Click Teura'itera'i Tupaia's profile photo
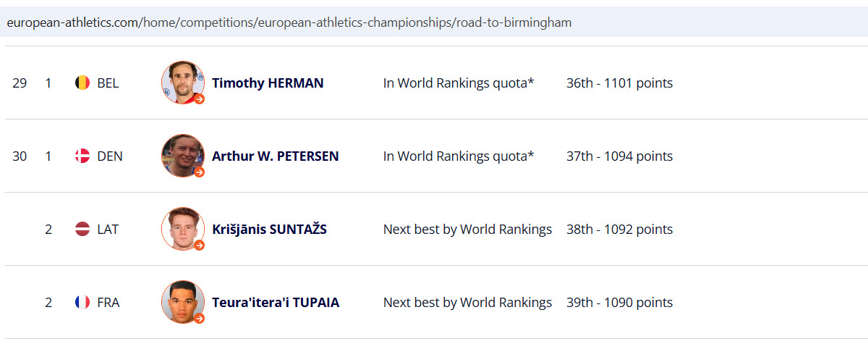868x344 pixels. [182, 302]
